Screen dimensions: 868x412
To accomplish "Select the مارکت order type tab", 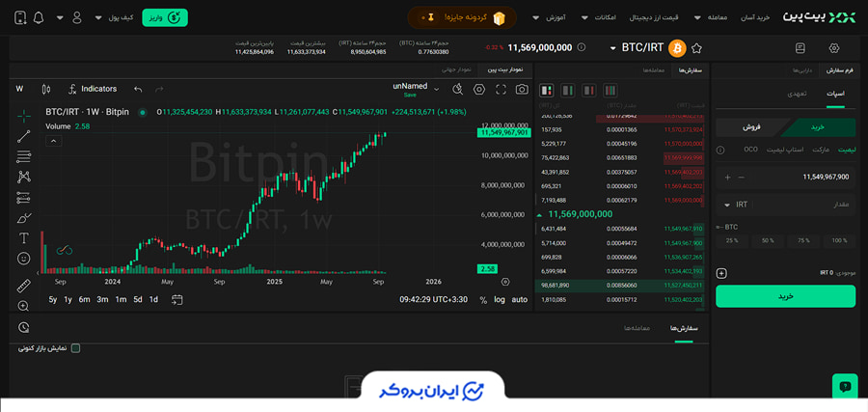I will (821, 150).
